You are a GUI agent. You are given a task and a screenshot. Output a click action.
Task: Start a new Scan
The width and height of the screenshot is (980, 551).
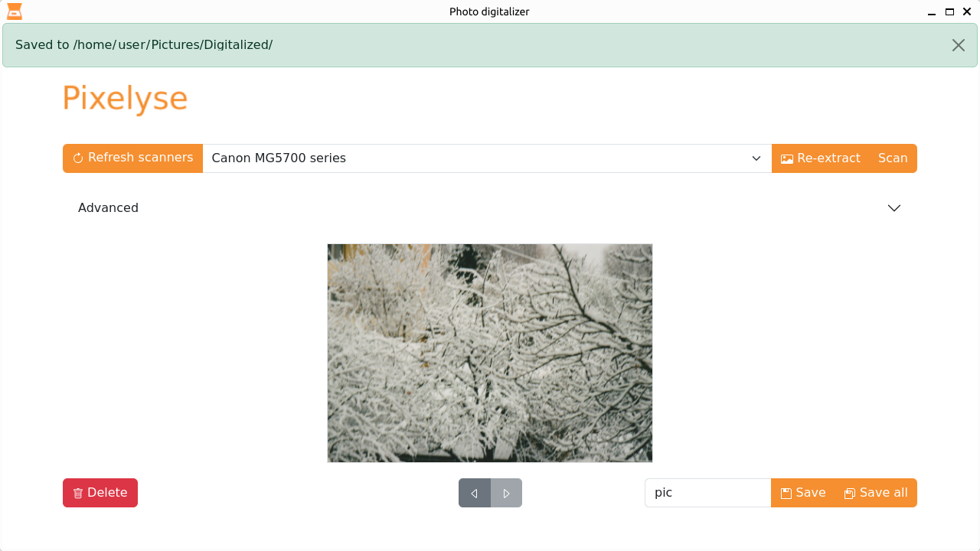[x=893, y=158]
